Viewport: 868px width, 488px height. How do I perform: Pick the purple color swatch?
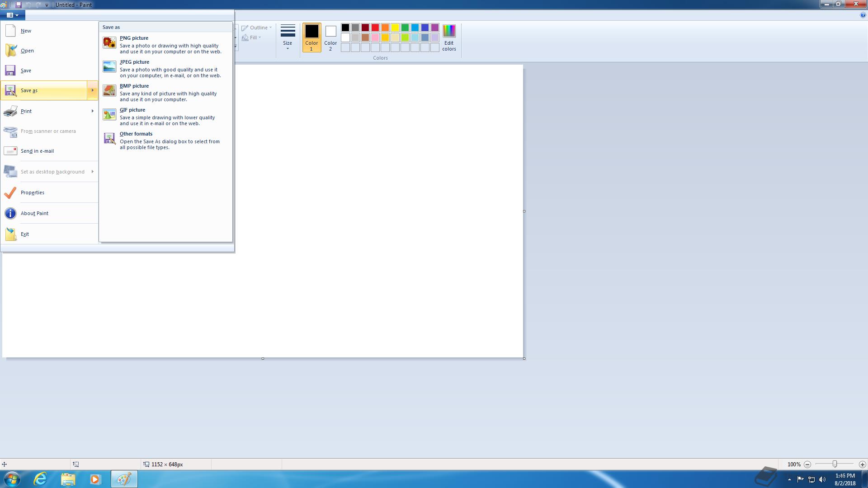[x=435, y=28]
